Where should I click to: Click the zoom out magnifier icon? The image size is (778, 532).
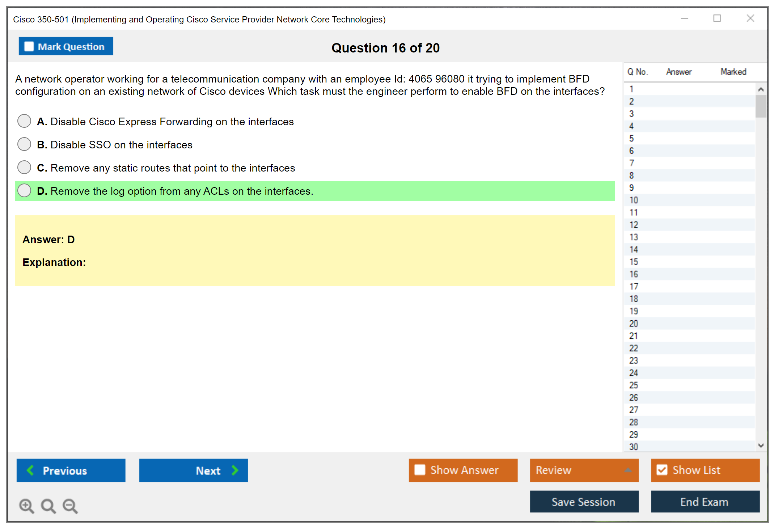[x=70, y=506]
